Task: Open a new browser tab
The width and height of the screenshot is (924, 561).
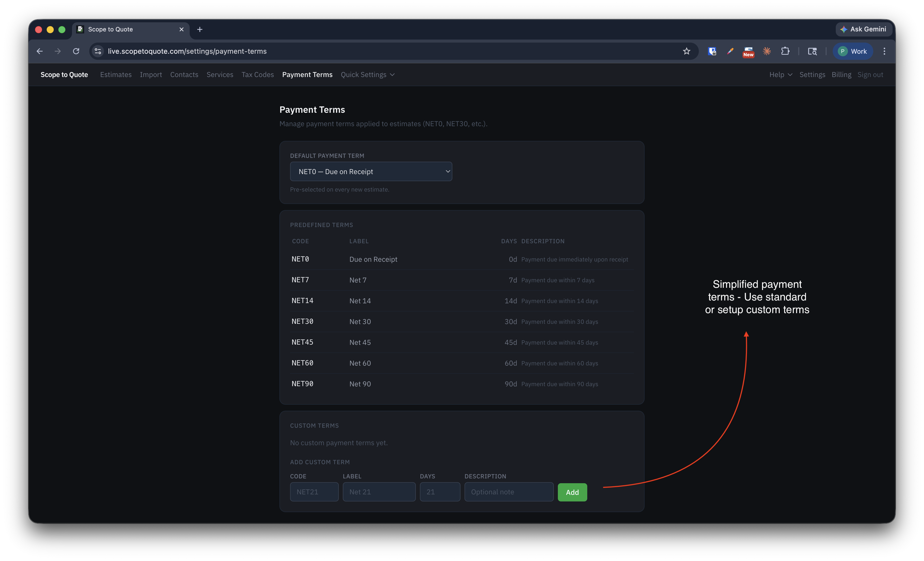Action: tap(200, 29)
